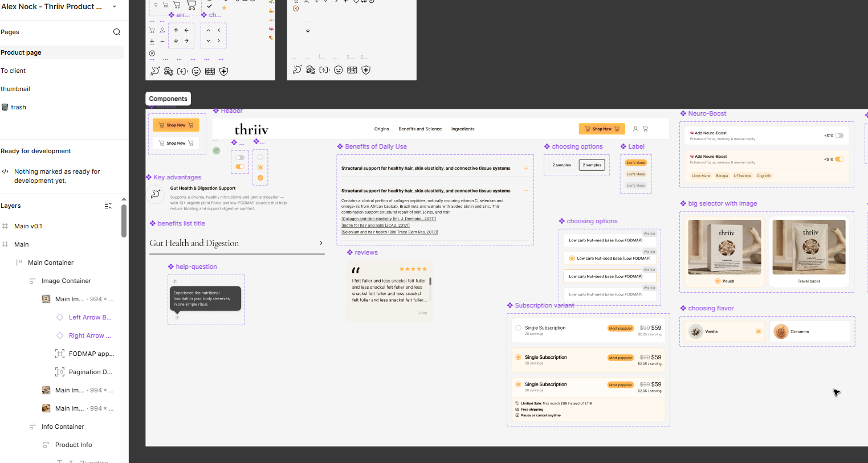
Task: Select the plus icon below small cart icon
Action: point(152,41)
